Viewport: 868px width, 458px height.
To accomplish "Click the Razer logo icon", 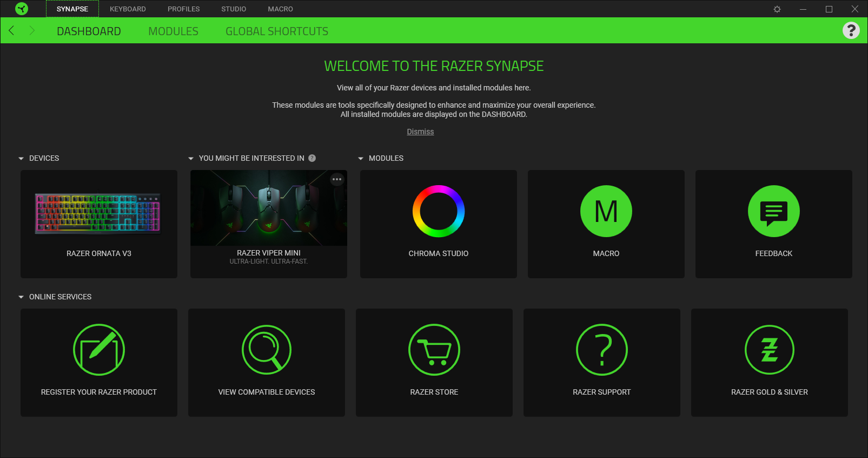I will 22,9.
